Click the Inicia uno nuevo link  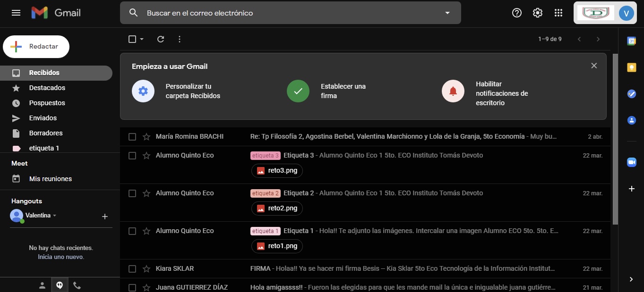[61, 257]
